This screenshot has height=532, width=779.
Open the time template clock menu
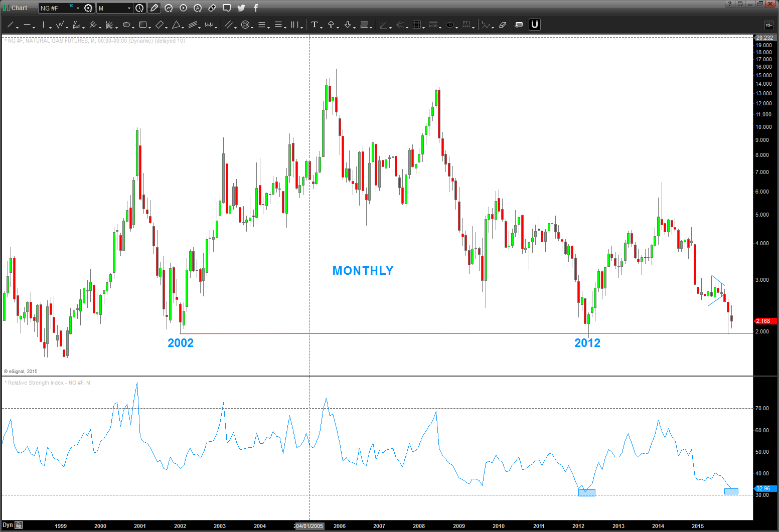[x=139, y=8]
